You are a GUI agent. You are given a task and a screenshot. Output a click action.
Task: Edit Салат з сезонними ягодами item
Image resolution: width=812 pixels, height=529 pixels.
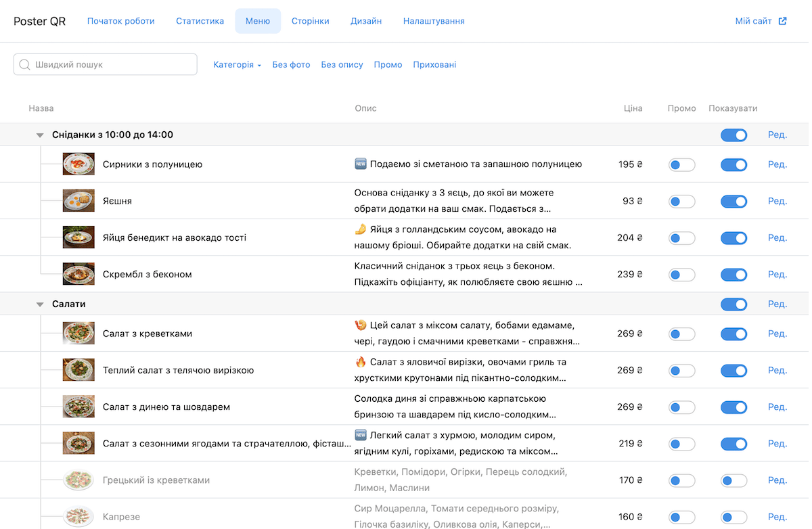coord(777,443)
